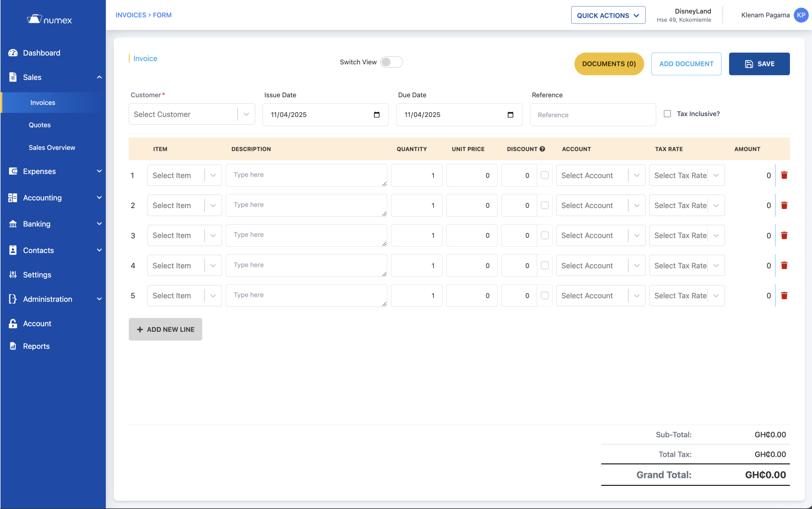The image size is (812, 509).
Task: Click the discount value field on line 4
Action: [x=519, y=265]
